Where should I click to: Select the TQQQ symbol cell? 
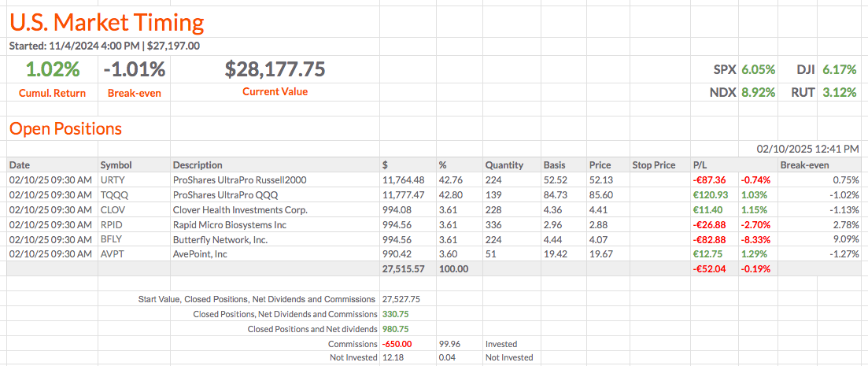113,194
